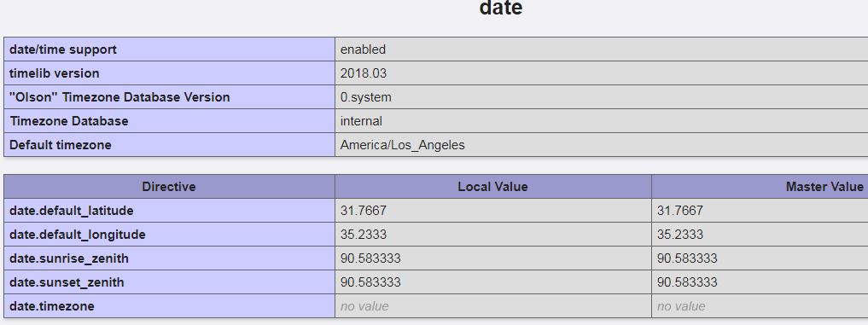Click sunset_zenith master value 90.583333

[687, 282]
